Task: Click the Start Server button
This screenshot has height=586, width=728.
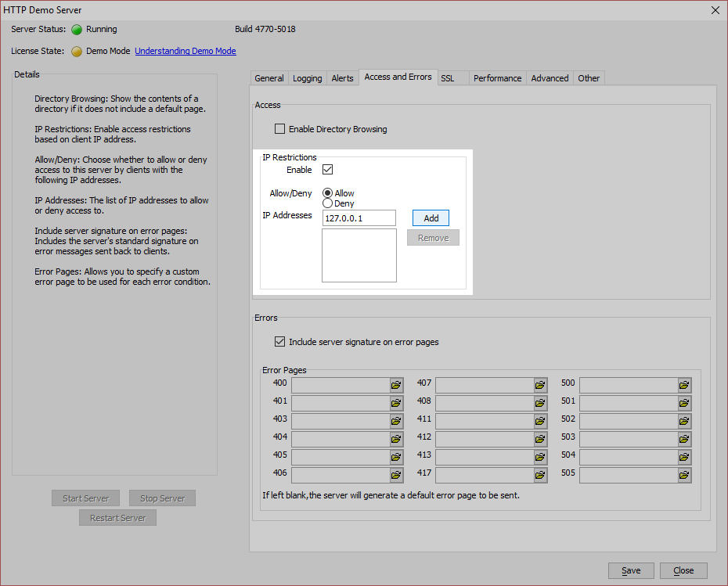Action: [x=85, y=498]
